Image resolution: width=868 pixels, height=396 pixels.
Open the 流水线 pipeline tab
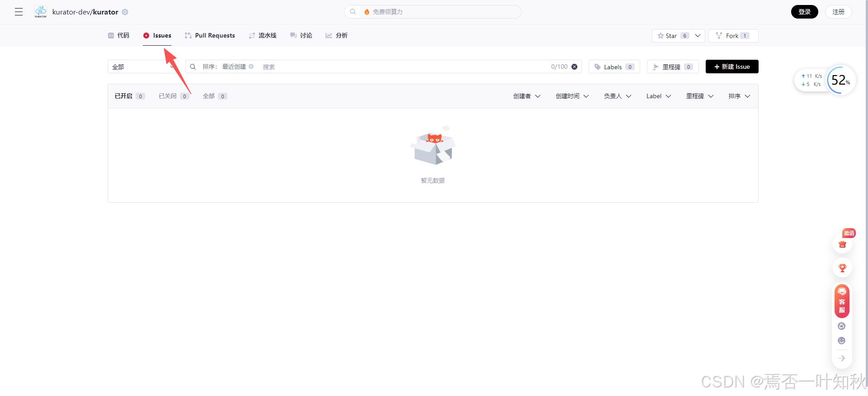263,35
